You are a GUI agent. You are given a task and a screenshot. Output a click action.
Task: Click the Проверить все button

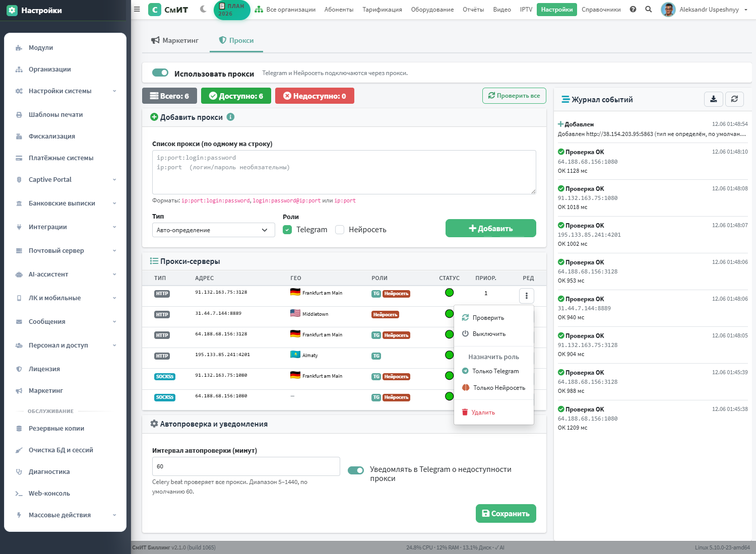514,96
